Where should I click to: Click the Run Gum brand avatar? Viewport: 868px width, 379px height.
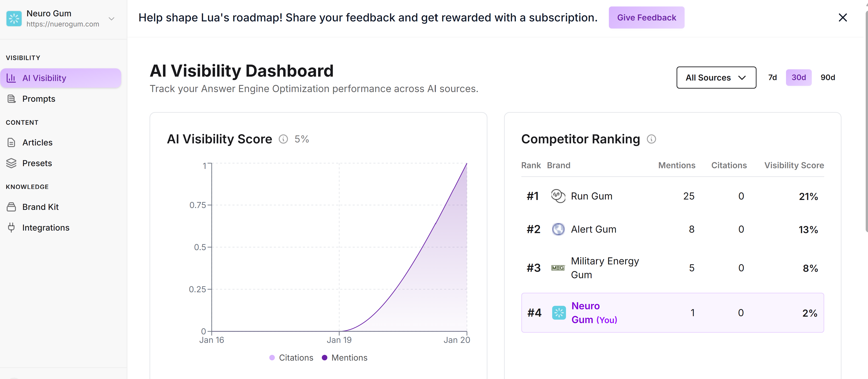click(x=558, y=196)
